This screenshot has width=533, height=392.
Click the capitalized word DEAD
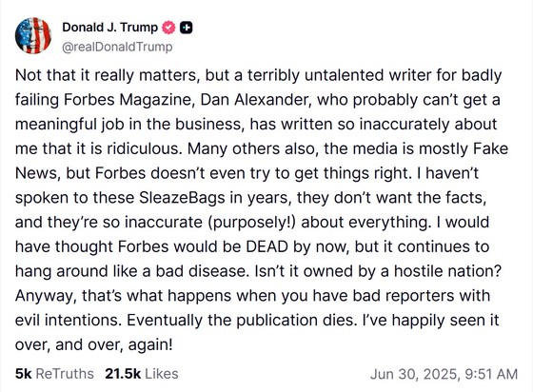click(267, 246)
